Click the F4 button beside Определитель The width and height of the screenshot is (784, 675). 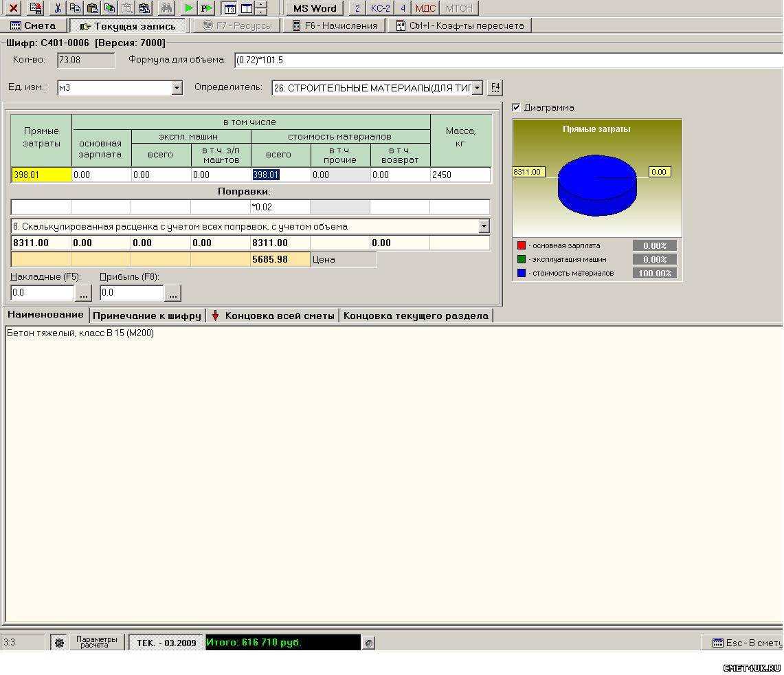495,88
